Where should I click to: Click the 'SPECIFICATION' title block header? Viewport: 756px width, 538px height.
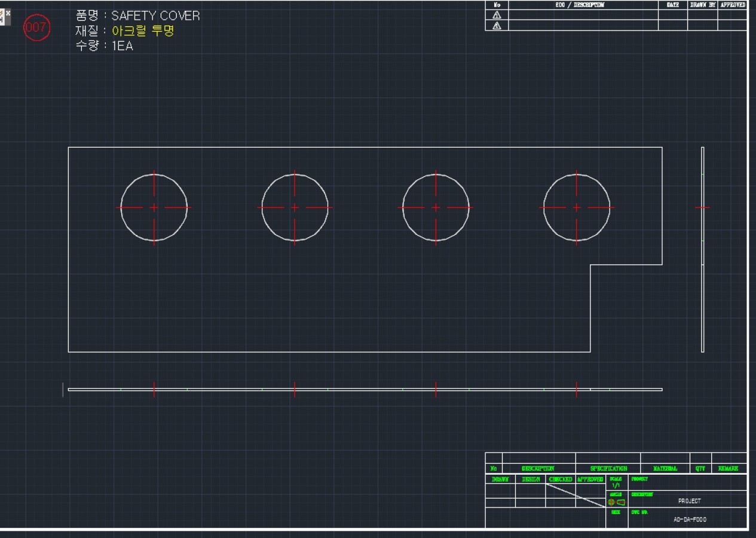pos(608,469)
